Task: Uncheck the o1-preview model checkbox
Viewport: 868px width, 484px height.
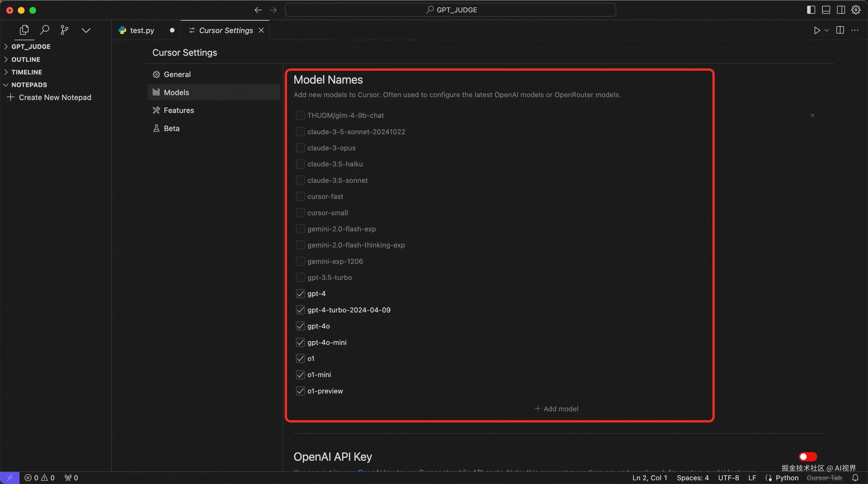Action: [300, 391]
